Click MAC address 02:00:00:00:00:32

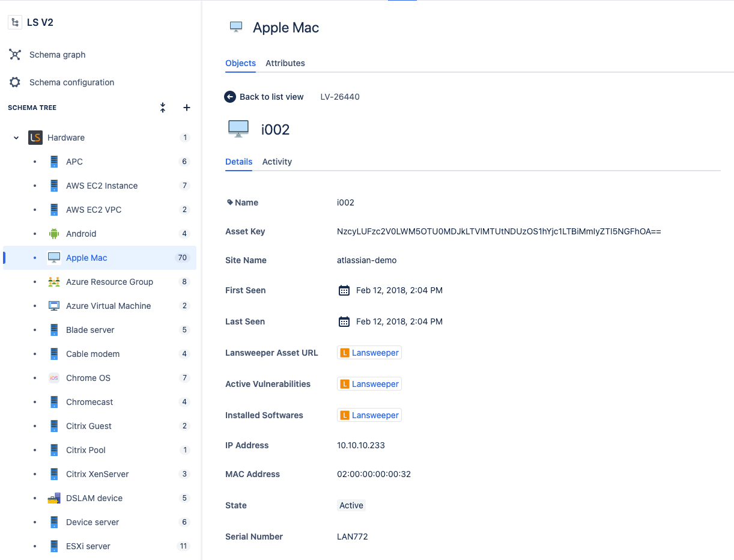coord(374,474)
